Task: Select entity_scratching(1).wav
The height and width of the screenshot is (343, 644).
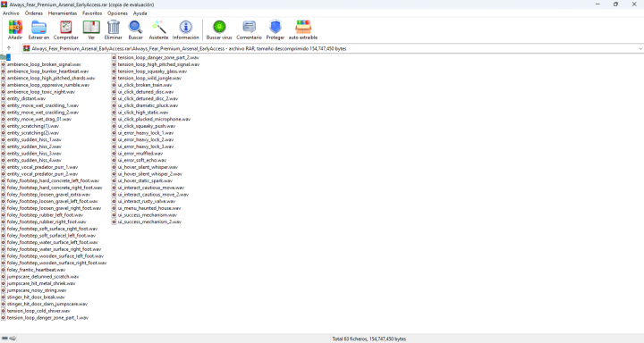Action: coord(30,126)
